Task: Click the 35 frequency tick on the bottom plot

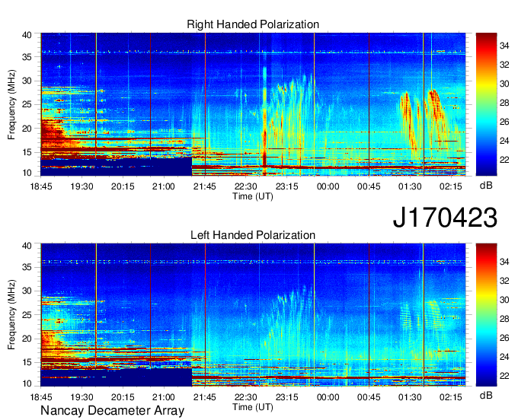Action: (27, 267)
